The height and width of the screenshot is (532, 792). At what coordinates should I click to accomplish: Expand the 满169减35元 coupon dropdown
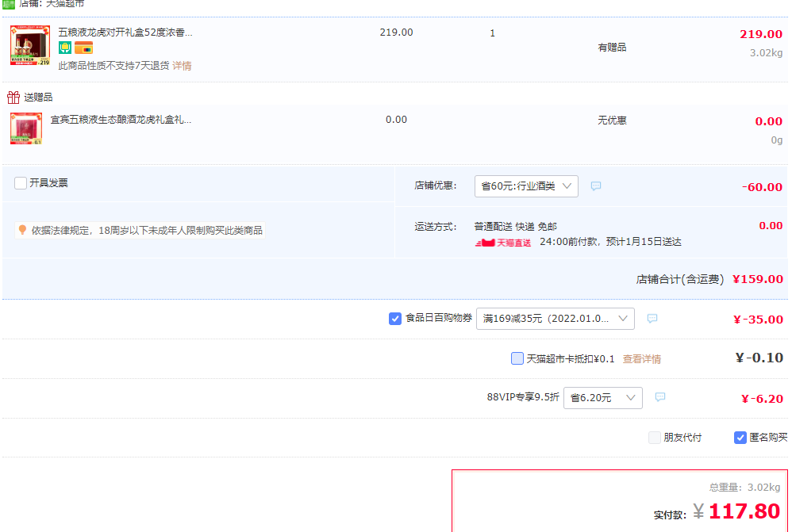tap(555, 319)
